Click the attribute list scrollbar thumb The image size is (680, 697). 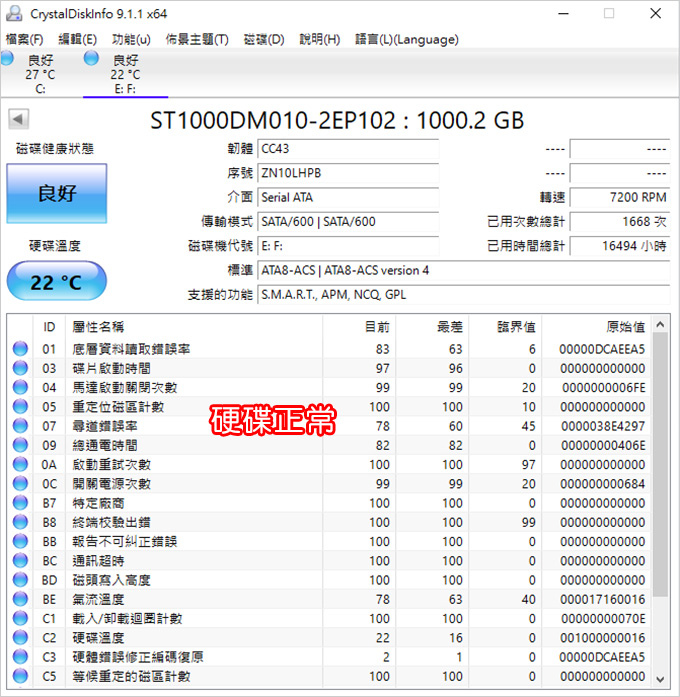coord(660,465)
